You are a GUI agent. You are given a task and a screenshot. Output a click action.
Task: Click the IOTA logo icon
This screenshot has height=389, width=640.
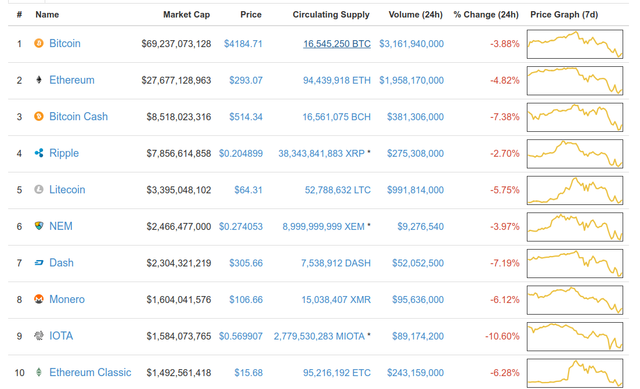coord(39,336)
